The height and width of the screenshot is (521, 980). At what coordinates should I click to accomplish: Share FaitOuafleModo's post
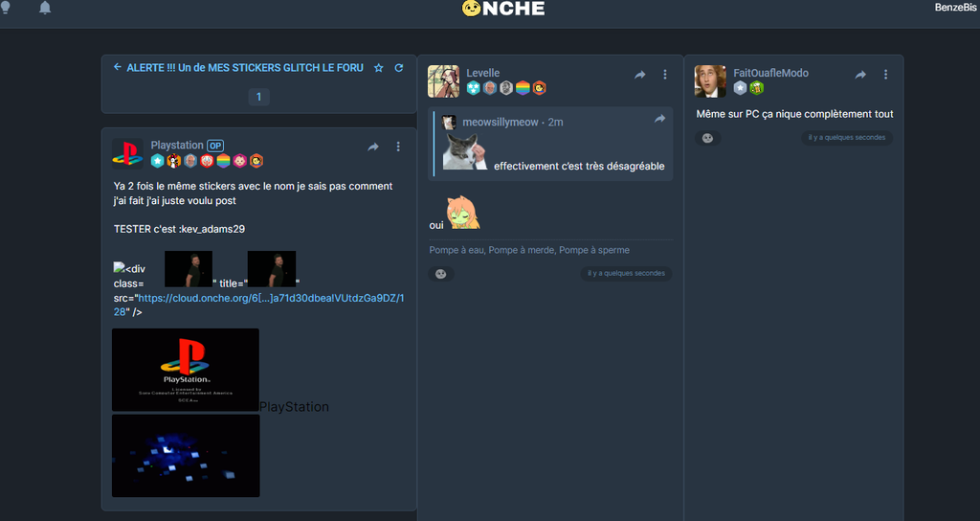click(x=860, y=75)
